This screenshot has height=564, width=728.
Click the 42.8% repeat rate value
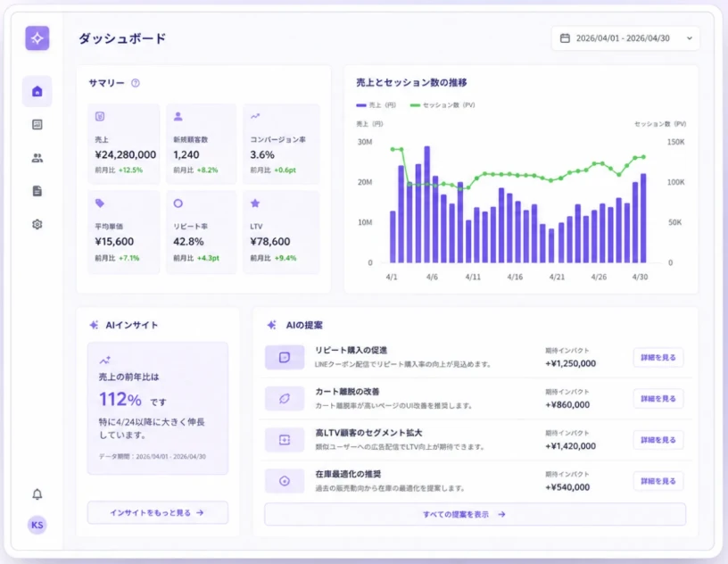(188, 242)
